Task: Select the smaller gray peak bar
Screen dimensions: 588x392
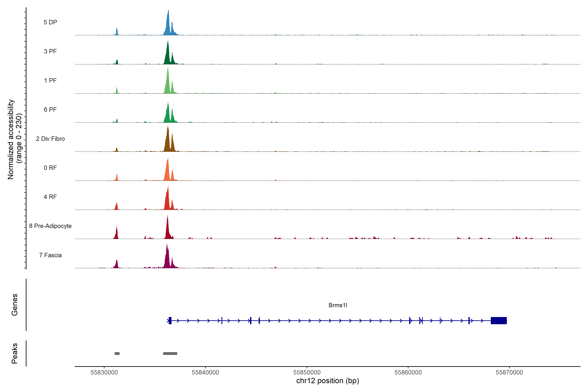Action: tap(117, 353)
